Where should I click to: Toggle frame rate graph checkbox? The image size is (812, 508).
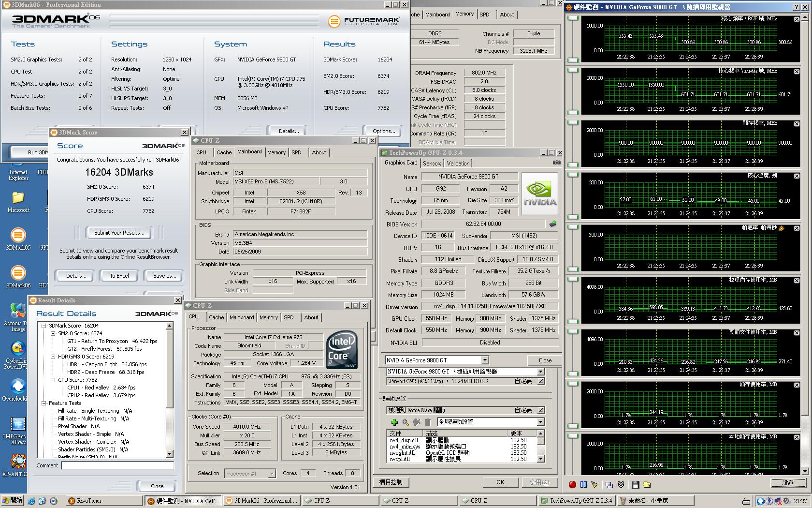pos(797,228)
